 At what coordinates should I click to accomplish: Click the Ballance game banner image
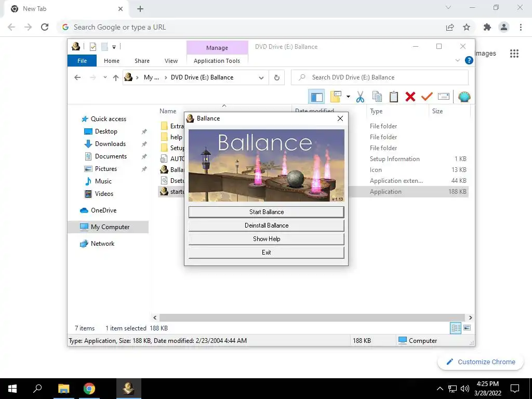(x=267, y=165)
